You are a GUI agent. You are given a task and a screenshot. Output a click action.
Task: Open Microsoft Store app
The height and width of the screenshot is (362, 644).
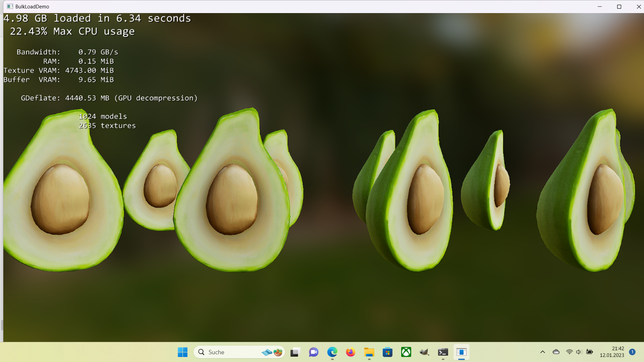(x=387, y=352)
